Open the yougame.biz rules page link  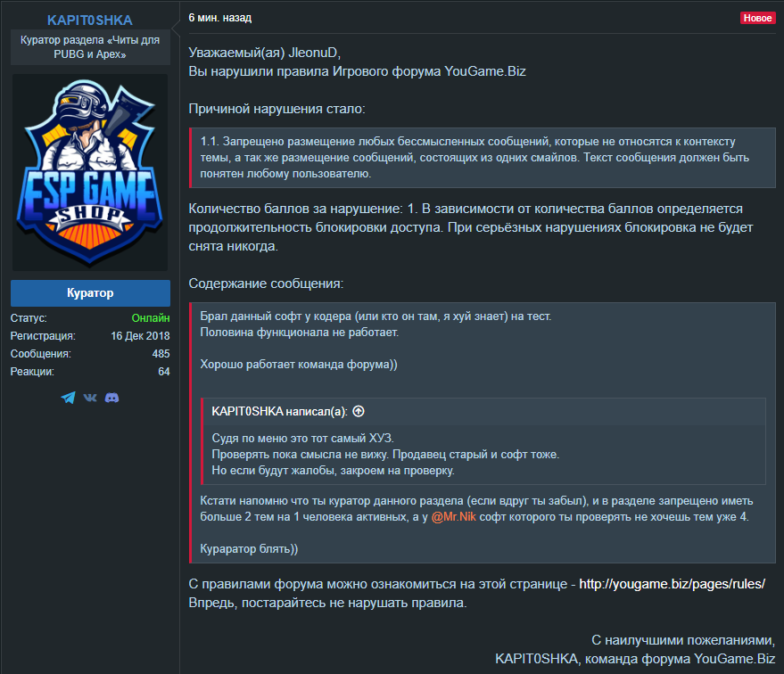tap(672, 584)
